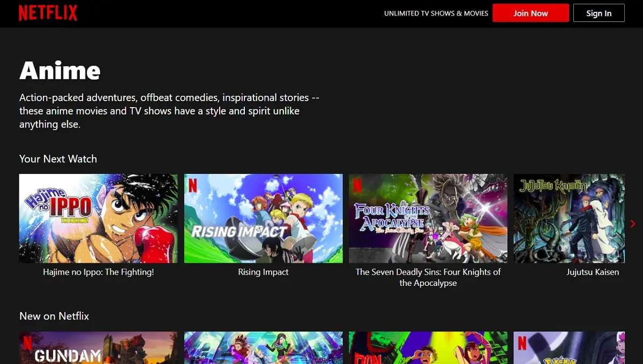The image size is (643, 364).
Task: Click the 'Rising Impact' title link
Action: (263, 272)
